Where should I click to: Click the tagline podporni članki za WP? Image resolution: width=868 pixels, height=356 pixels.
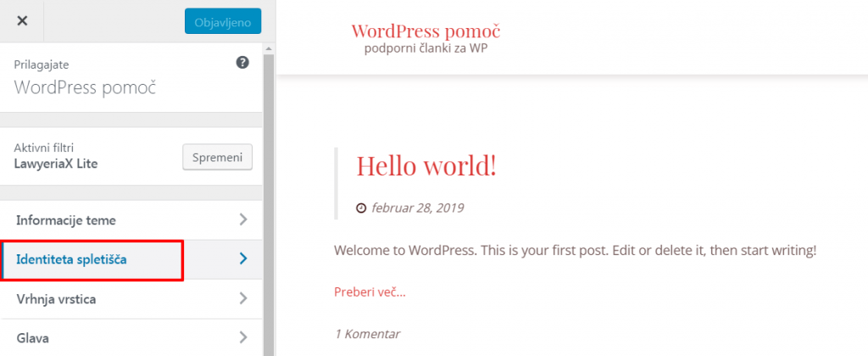pos(426,48)
